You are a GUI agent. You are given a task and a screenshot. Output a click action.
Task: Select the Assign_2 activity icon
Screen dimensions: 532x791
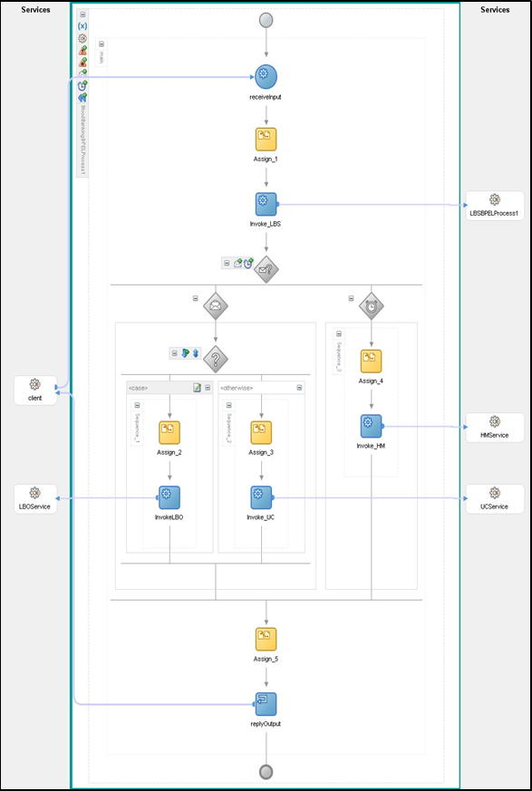click(169, 433)
